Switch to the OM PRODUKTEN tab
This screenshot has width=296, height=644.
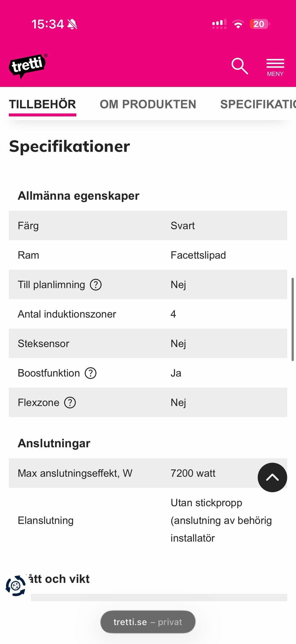click(148, 104)
